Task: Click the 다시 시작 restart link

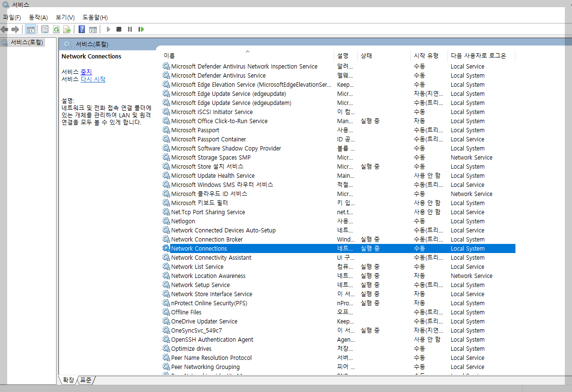Action: (93, 79)
